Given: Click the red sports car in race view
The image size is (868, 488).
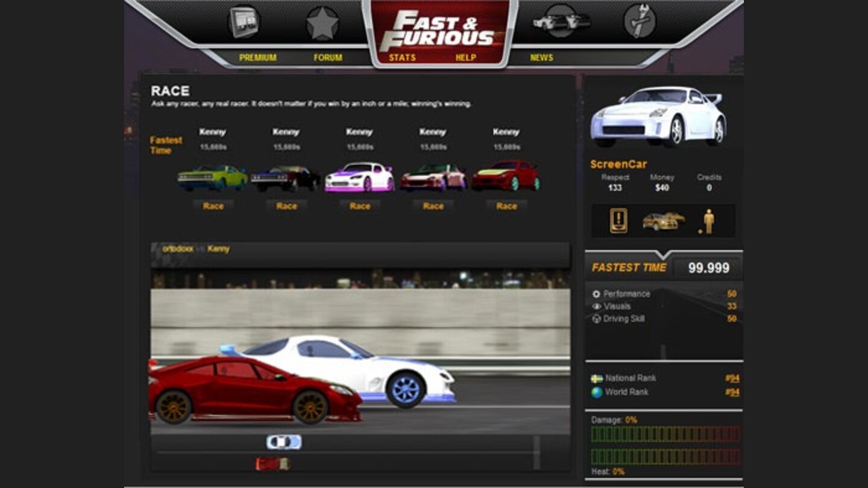Looking at the screenshot, I should point(255,389).
